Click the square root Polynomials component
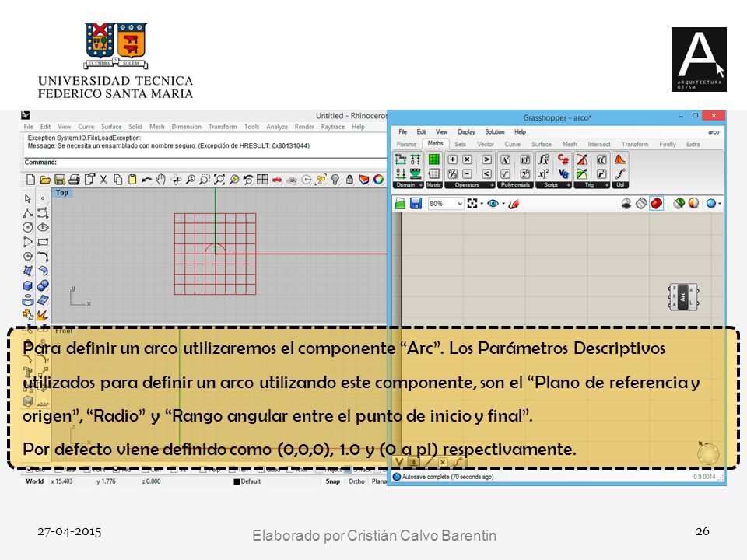This screenshot has height=560, width=747. 506,173
